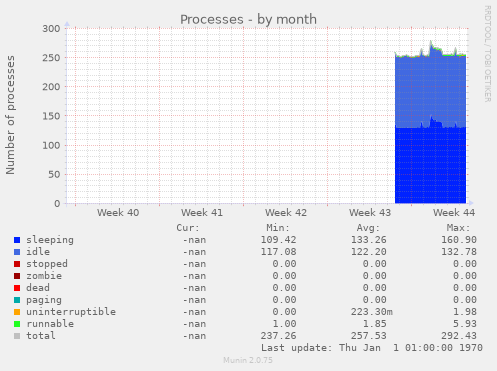497x371 pixels.
Task: Click the 'zombie' legend label
Action: 44,276
